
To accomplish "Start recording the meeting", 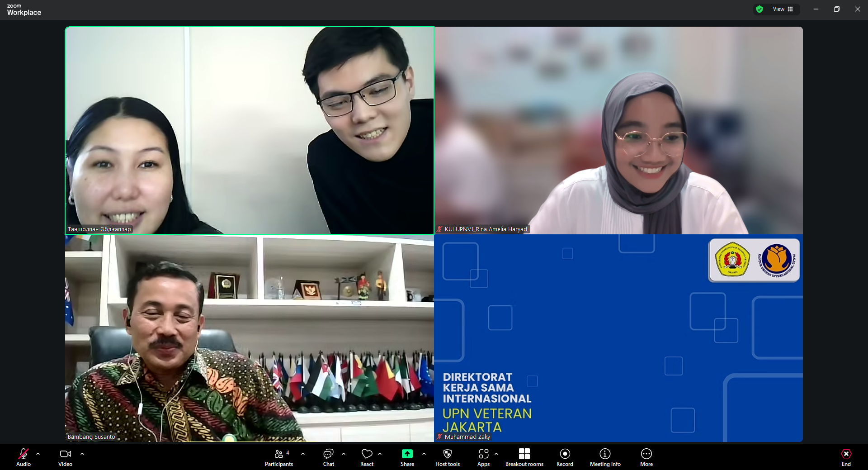I will click(x=565, y=456).
